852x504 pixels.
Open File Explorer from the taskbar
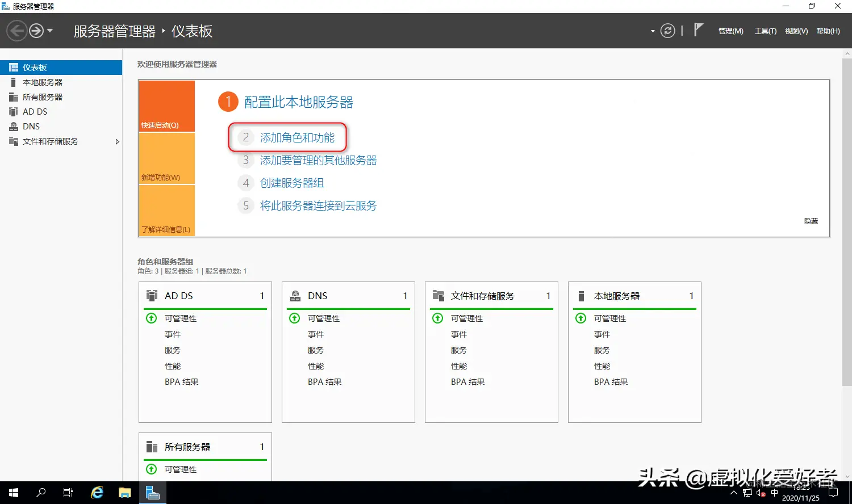tap(124, 492)
